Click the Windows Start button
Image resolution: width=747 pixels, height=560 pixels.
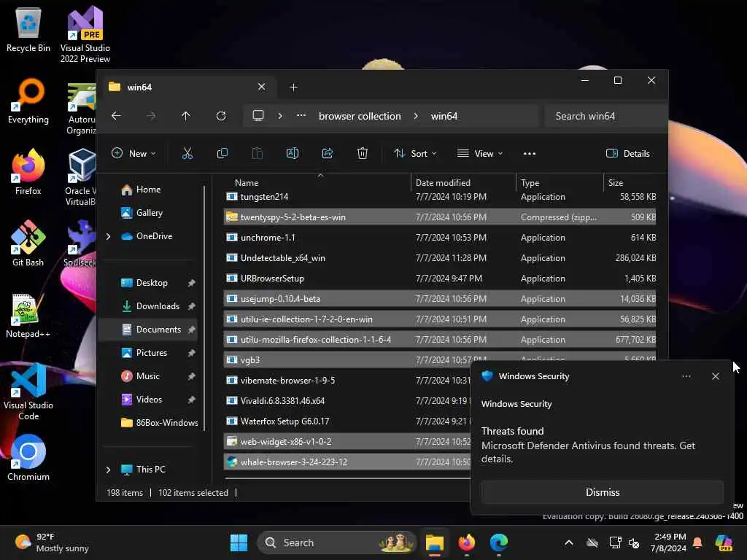pos(239,542)
